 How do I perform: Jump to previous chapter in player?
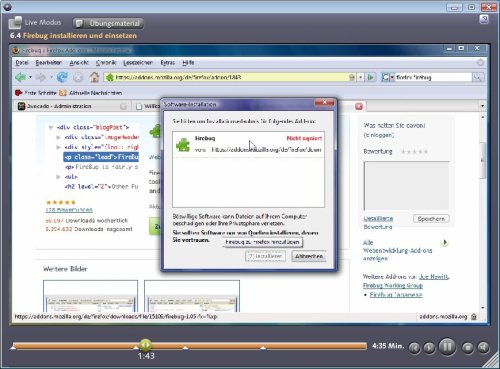pyautogui.click(x=414, y=348)
